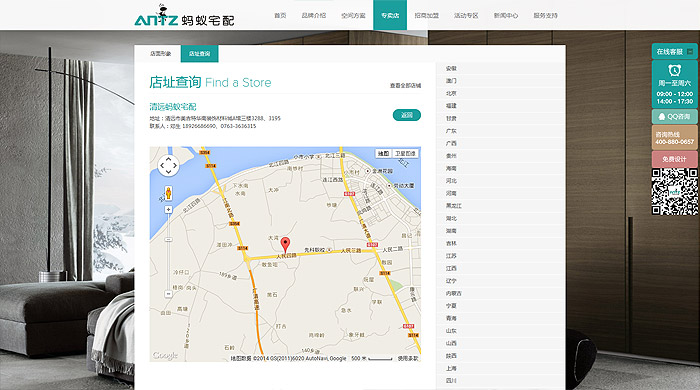Open the 使用条款 map terms link
700x390 pixels.
(408, 358)
